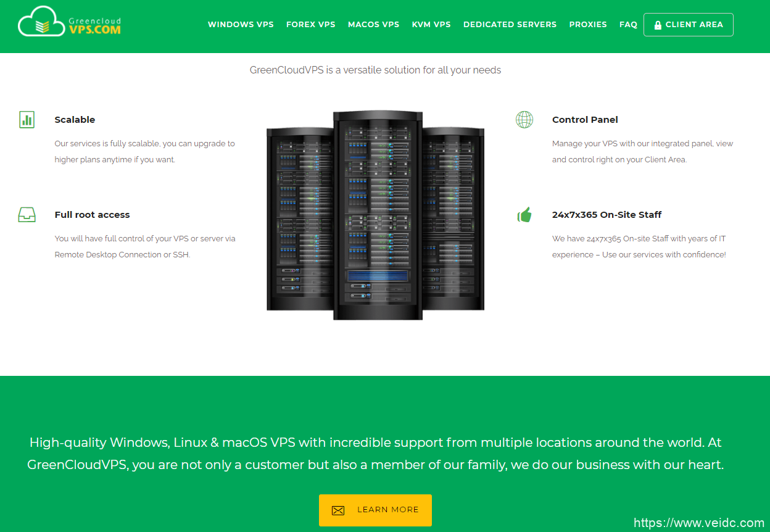Click the CLIENT AREA button
This screenshot has height=532, width=770.
tap(688, 25)
